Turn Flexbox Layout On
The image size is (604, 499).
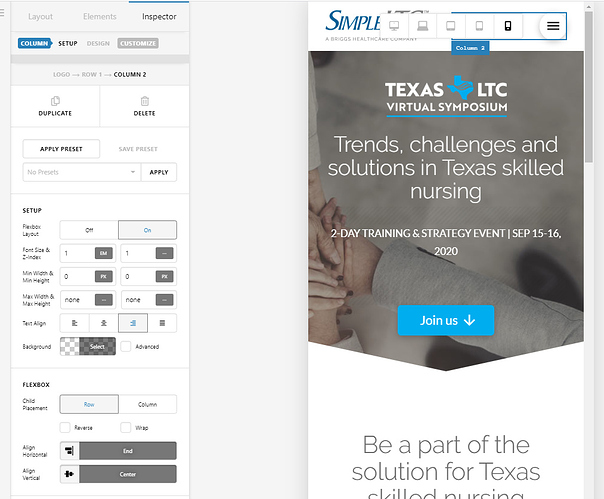tap(148, 230)
